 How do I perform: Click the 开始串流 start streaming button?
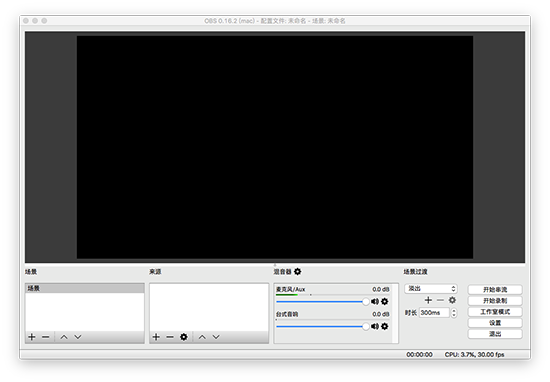pos(495,290)
